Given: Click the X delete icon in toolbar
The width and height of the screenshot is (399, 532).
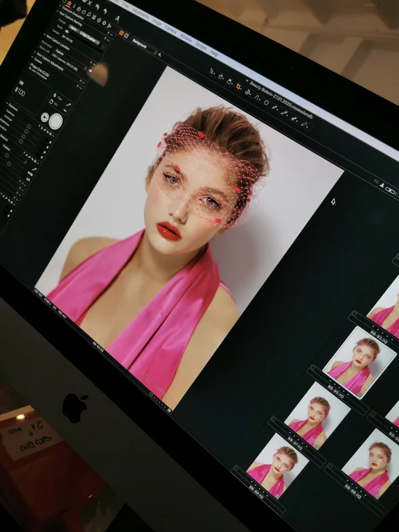Looking at the screenshot, I should [89, 3].
